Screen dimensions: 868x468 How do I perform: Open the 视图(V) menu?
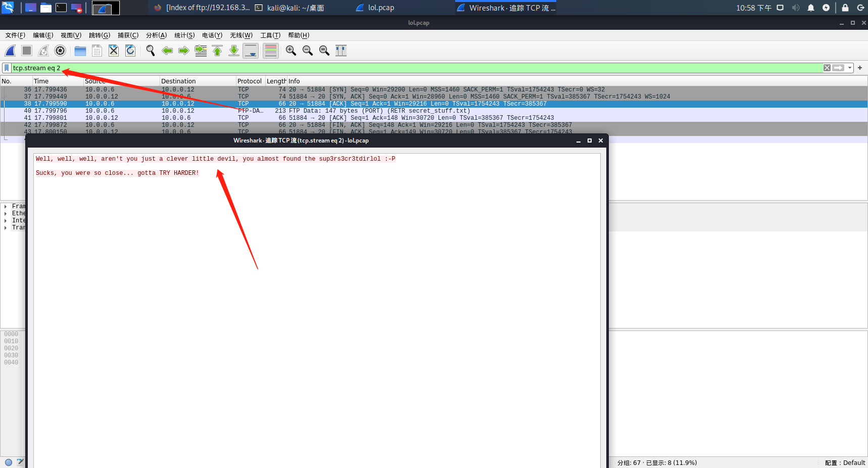point(71,35)
